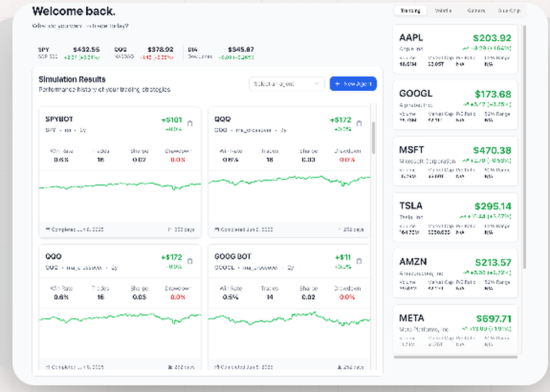Click the Simulation Results heading

coord(72,79)
